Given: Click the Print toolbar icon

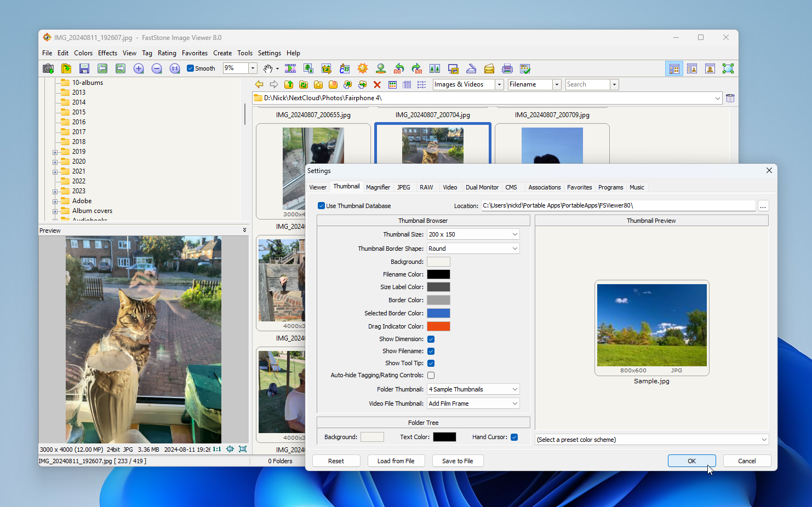Looking at the screenshot, I should click(507, 68).
